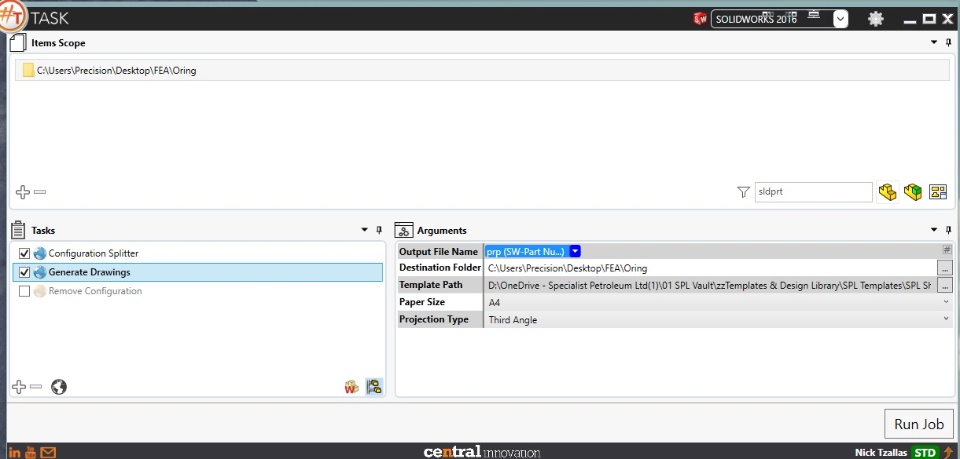Image resolution: width=960 pixels, height=459 pixels.
Task: Open the Paper Size dropdown
Action: [x=947, y=302]
